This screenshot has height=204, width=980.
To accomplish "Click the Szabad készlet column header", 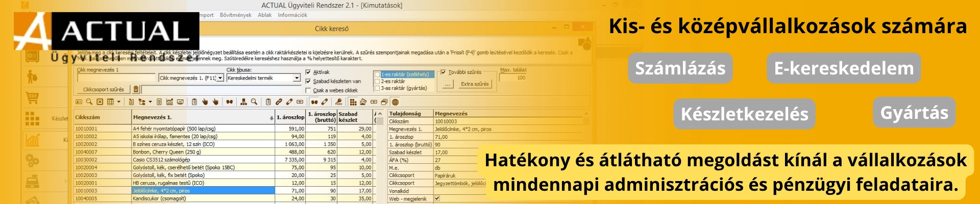I will (355, 117).
